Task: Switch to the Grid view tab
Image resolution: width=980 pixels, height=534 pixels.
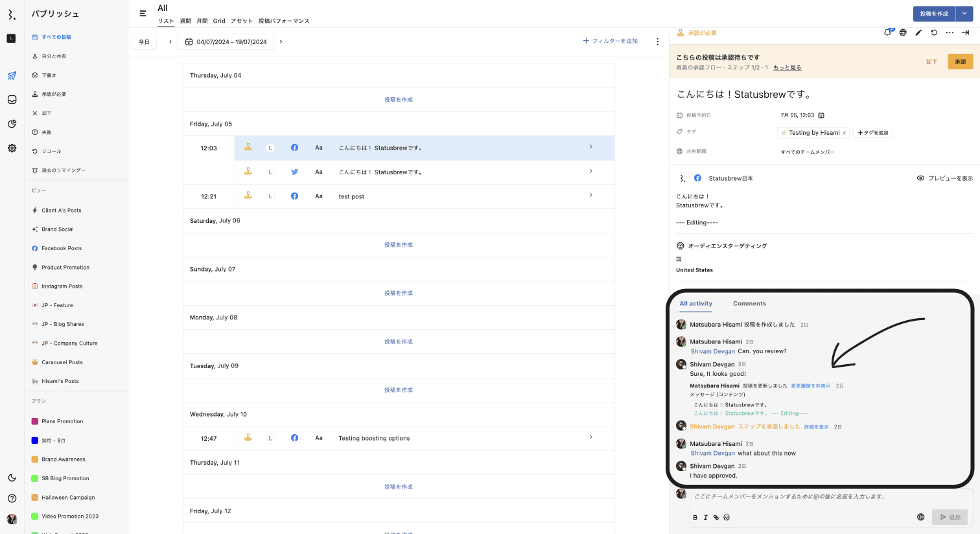Action: (x=219, y=21)
